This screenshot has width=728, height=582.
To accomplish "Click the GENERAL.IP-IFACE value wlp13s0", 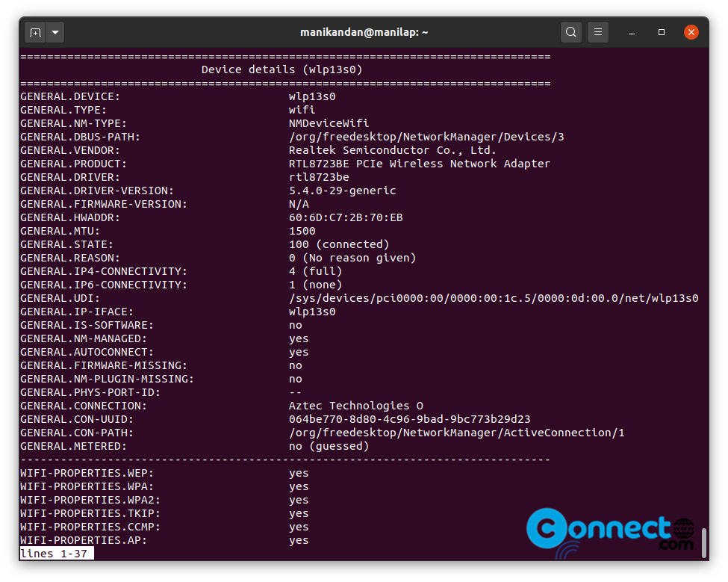I will [x=312, y=312].
